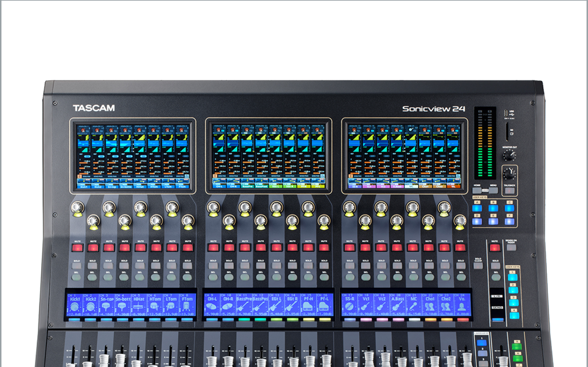Click the Cho1 chorus singers icon
The image size is (588, 367).
(x=430, y=307)
